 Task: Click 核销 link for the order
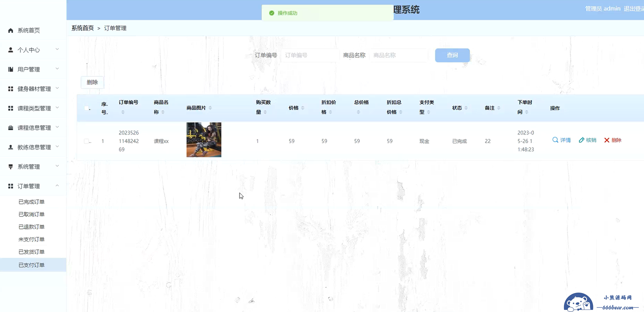[587, 140]
